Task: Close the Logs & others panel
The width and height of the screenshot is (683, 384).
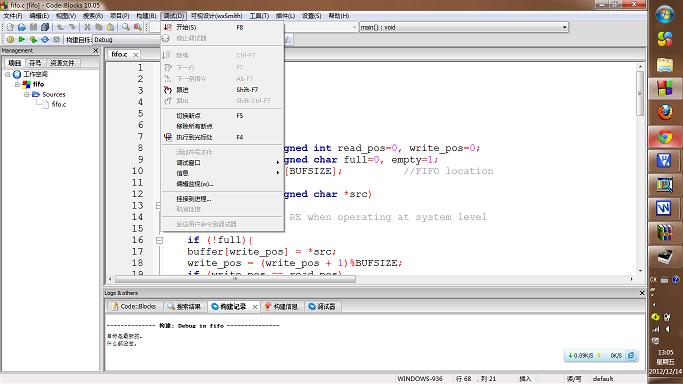Action: click(x=642, y=293)
